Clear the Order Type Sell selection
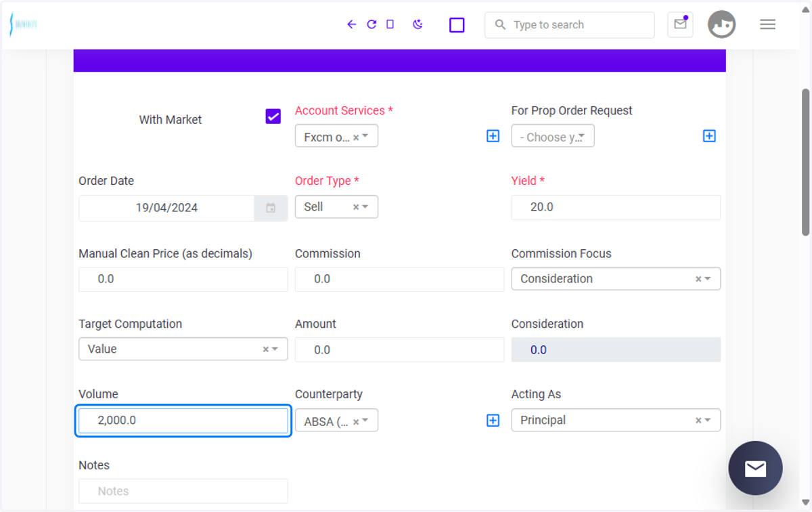 pos(356,207)
